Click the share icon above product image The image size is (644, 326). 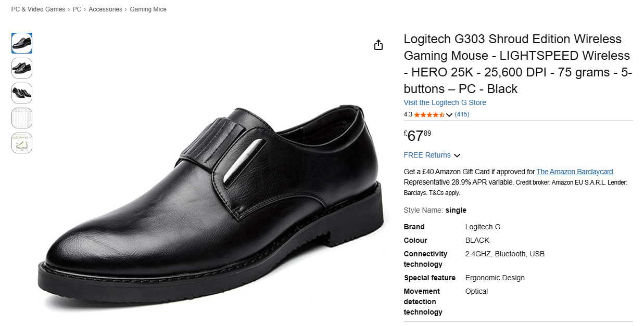coord(378,45)
